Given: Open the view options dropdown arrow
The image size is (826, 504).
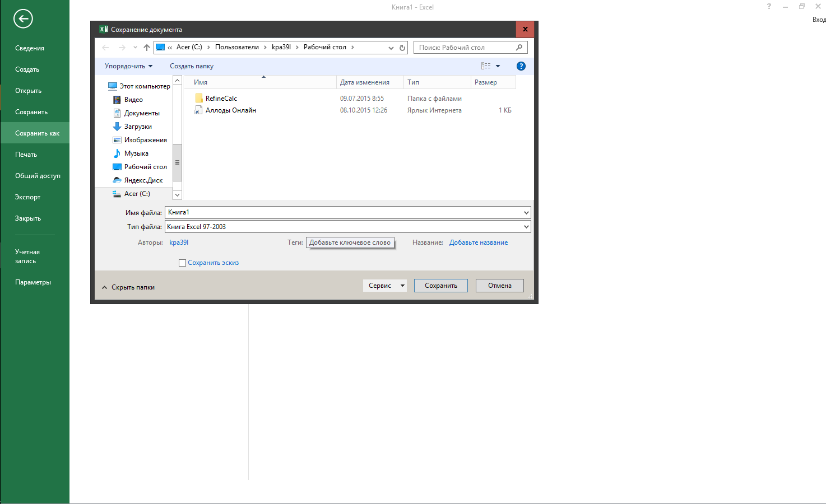Looking at the screenshot, I should click(498, 66).
